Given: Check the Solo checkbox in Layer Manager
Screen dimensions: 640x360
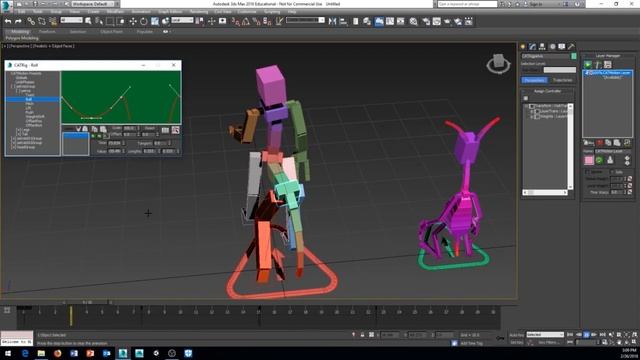Looking at the screenshot, I should click(613, 172).
